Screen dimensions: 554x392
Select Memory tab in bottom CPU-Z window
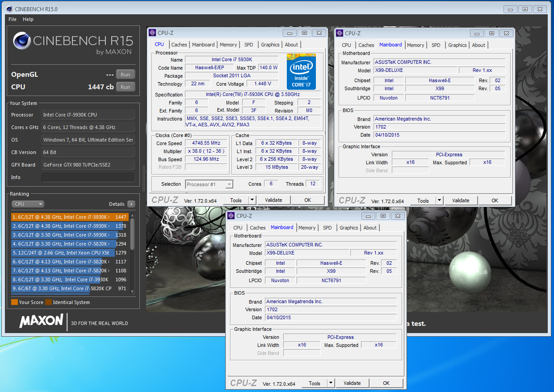pos(307,228)
